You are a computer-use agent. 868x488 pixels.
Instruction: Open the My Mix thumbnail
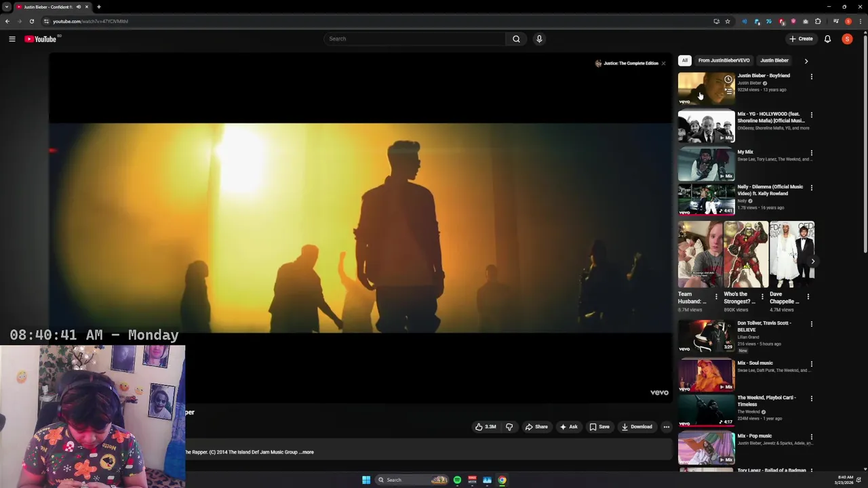(706, 164)
